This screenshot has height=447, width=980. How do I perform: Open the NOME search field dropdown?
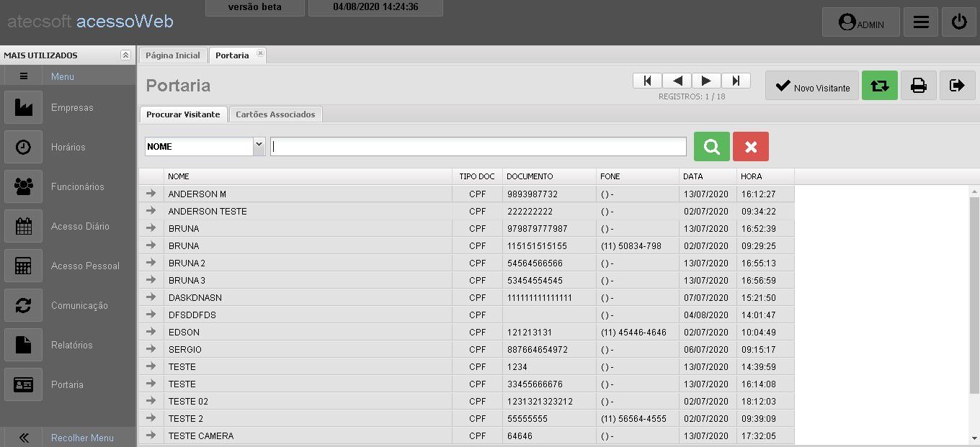[x=259, y=146]
